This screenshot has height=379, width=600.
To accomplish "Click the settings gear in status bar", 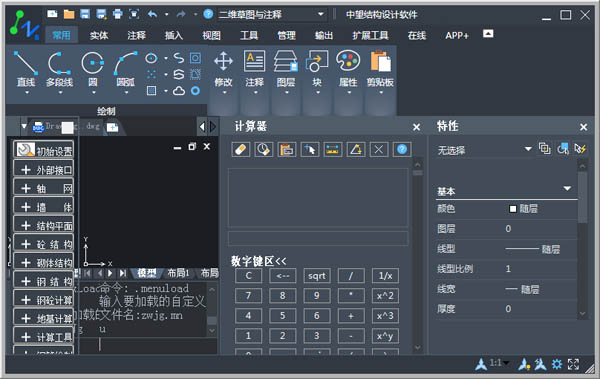I will point(557,364).
